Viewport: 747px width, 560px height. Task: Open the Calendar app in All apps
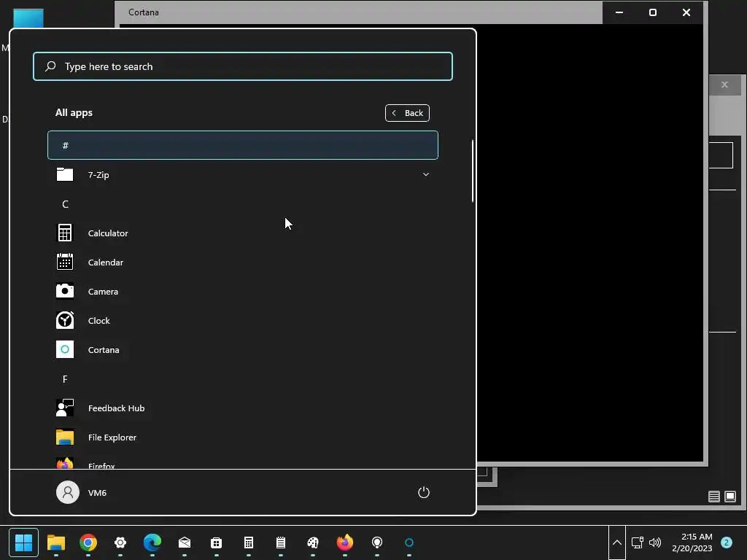tap(242, 262)
